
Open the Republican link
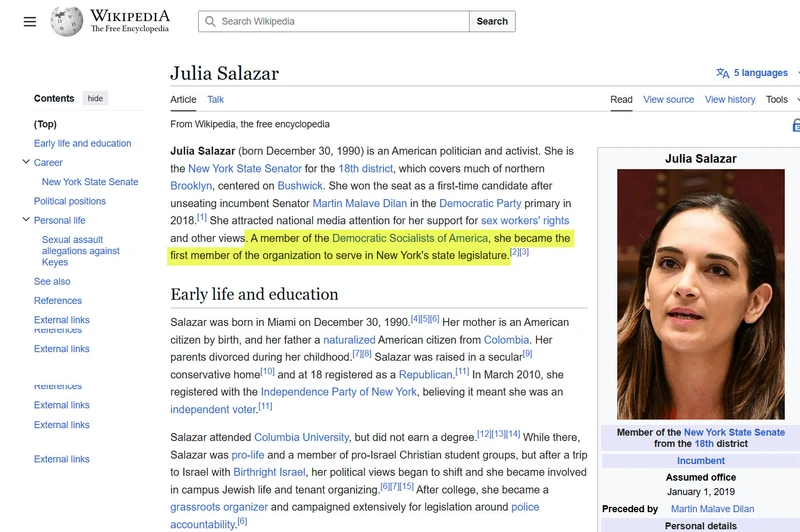(x=426, y=374)
